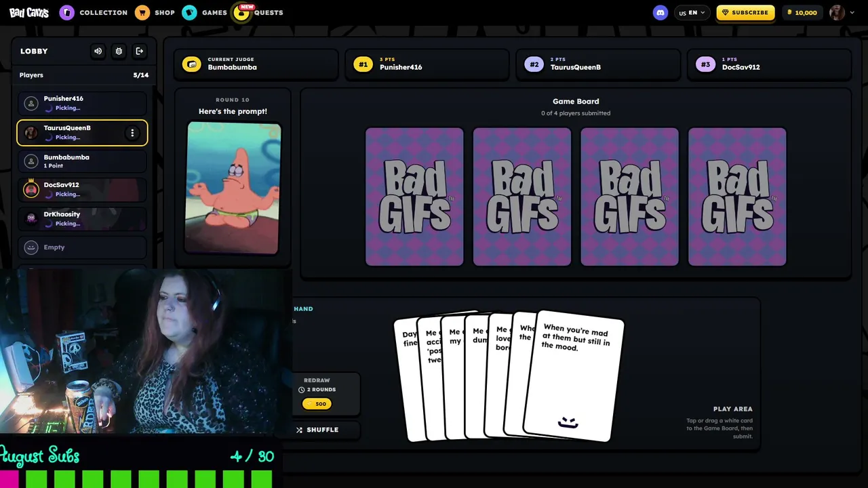
Task: Click the shuffle arrows icon
Action: click(299, 430)
